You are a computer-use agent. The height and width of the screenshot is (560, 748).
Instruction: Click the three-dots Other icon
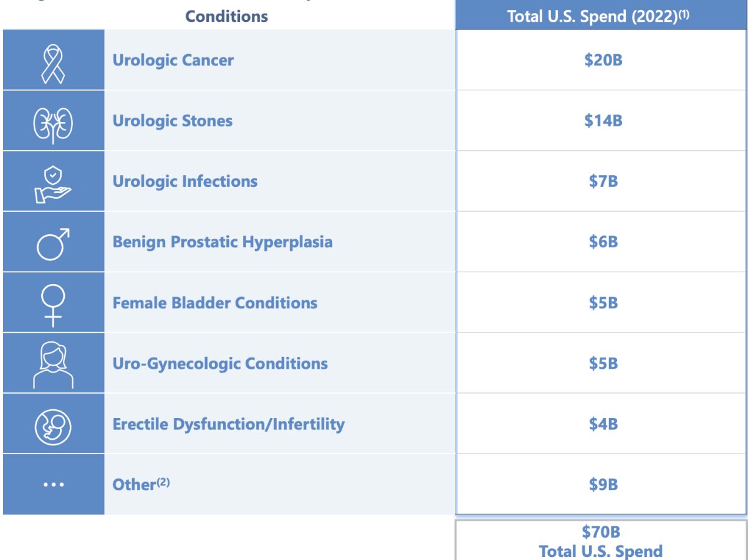[53, 485]
